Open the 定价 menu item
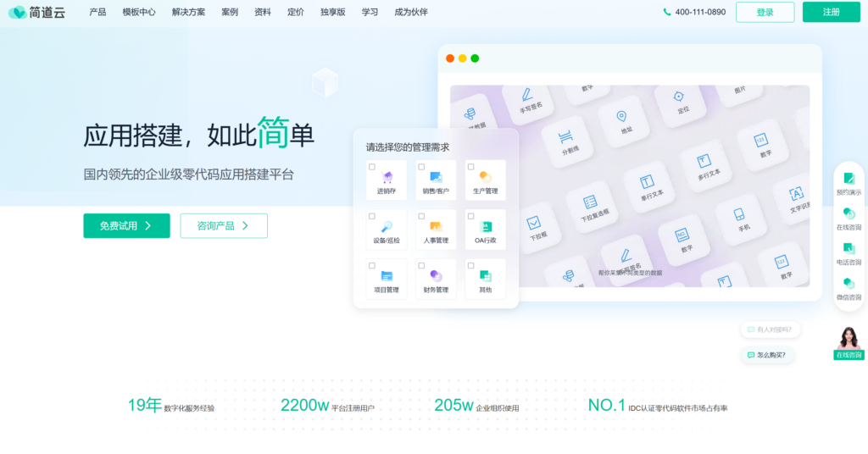This screenshot has height=454, width=868. coord(296,13)
